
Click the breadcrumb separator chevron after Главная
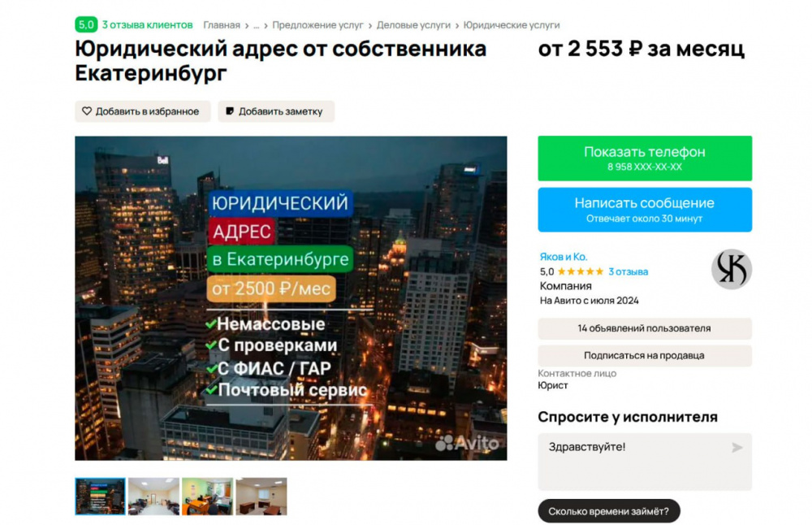(x=245, y=25)
